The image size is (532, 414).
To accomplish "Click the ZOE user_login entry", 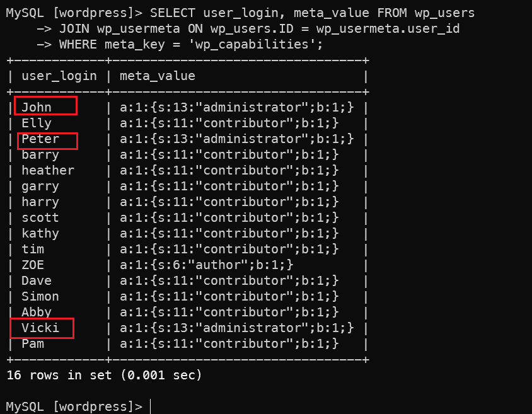I will [33, 265].
